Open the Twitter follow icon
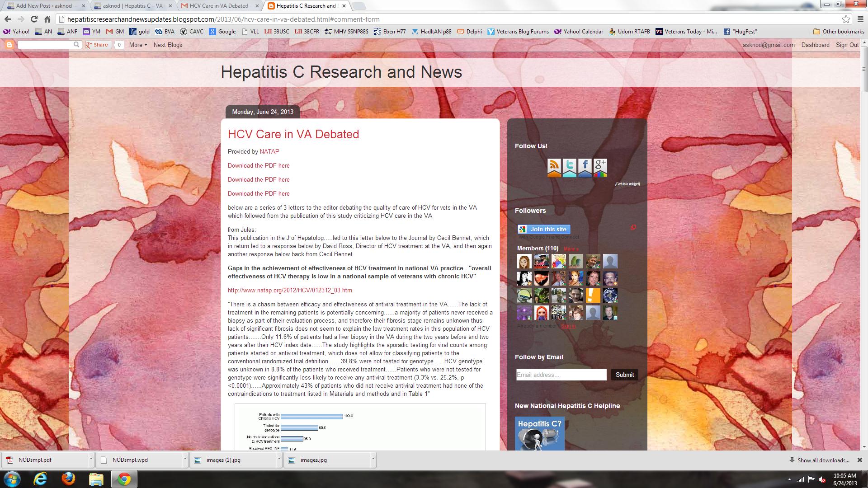The width and height of the screenshot is (868, 488). pyautogui.click(x=570, y=167)
